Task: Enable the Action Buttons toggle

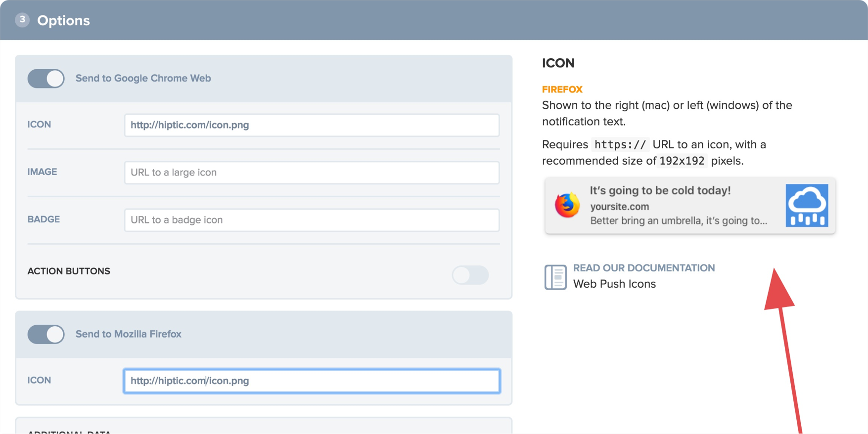Action: click(x=470, y=275)
